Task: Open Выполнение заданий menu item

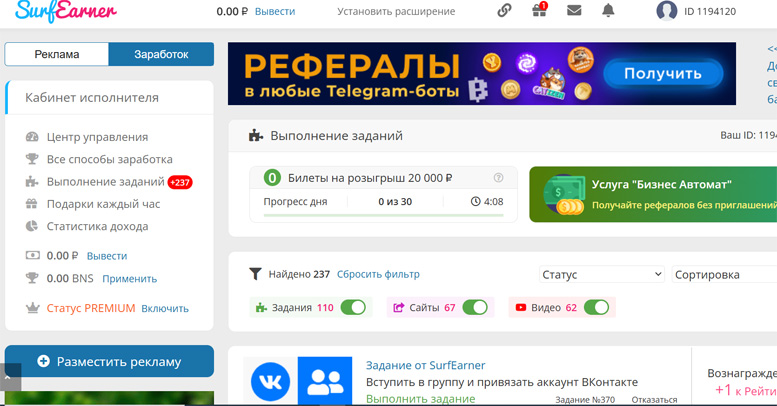Action: (106, 181)
